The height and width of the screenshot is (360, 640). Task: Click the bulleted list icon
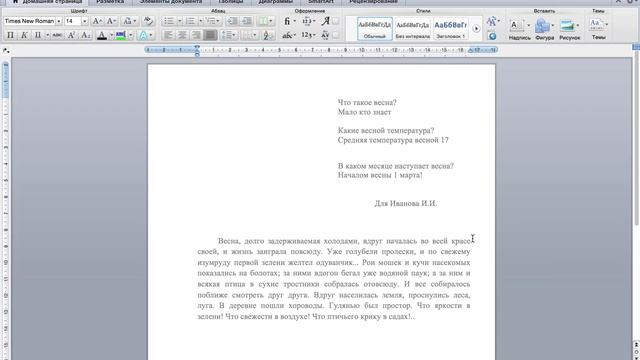[169, 21]
